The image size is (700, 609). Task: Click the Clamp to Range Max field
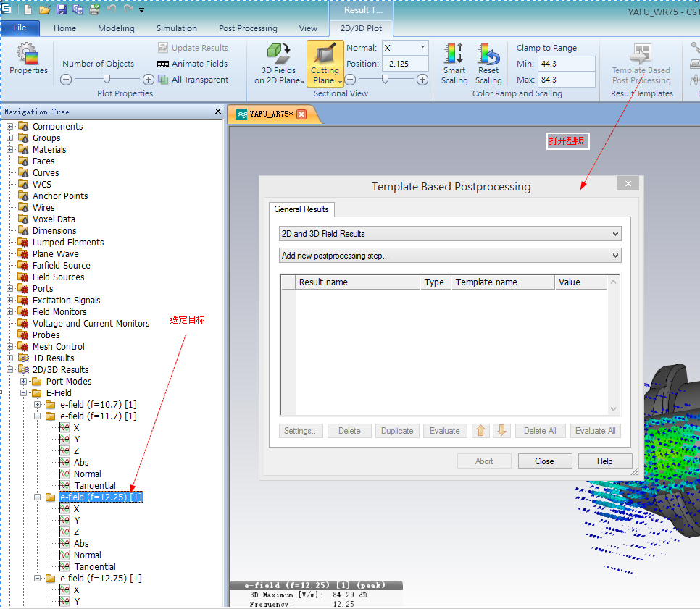tap(566, 80)
